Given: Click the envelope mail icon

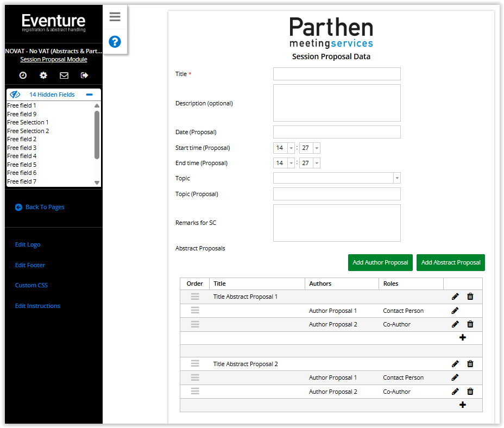Looking at the screenshot, I should [64, 75].
